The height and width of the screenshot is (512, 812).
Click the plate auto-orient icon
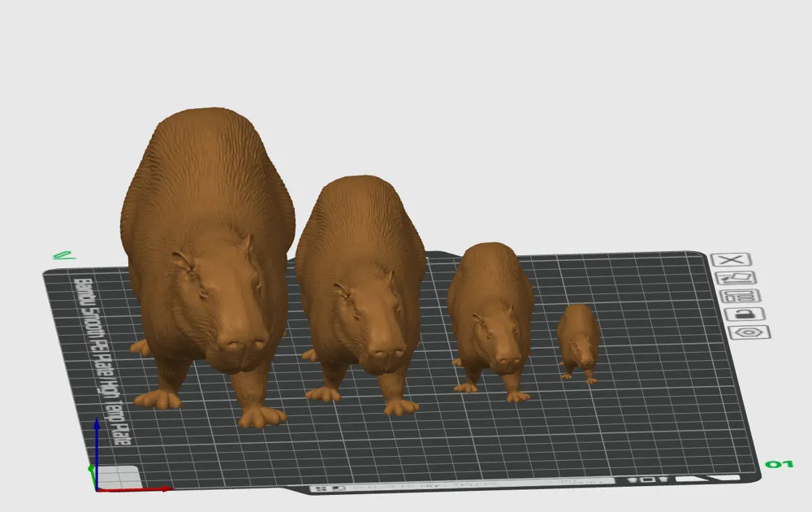[736, 278]
